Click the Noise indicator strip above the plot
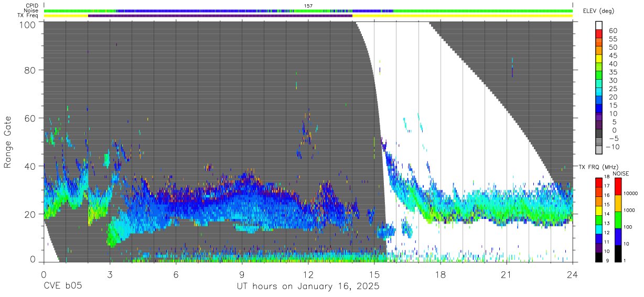The width and height of the screenshot is (644, 297). tap(308, 10)
